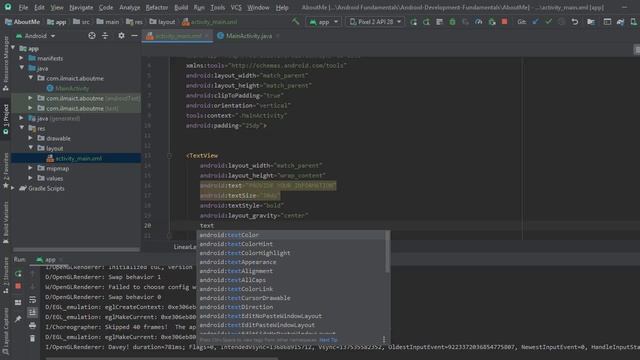This screenshot has width=640, height=360.
Task: Open the Analyze menu
Action: (x=129, y=7)
